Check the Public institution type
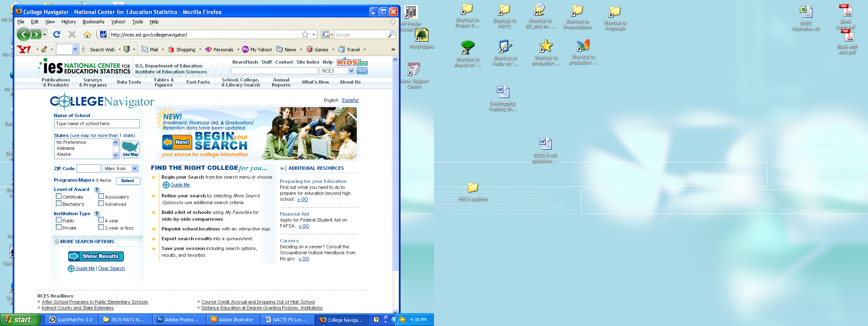Viewport: 868px width, 326px height. click(x=59, y=220)
